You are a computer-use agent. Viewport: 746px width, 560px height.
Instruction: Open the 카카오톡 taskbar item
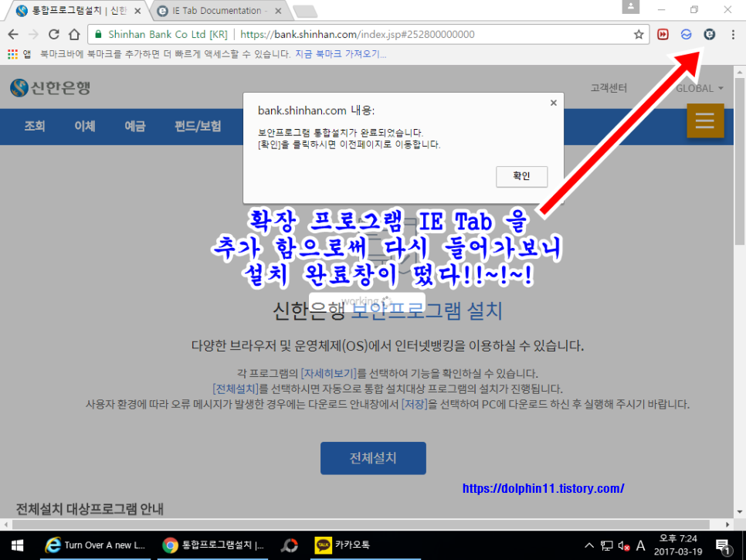365,545
